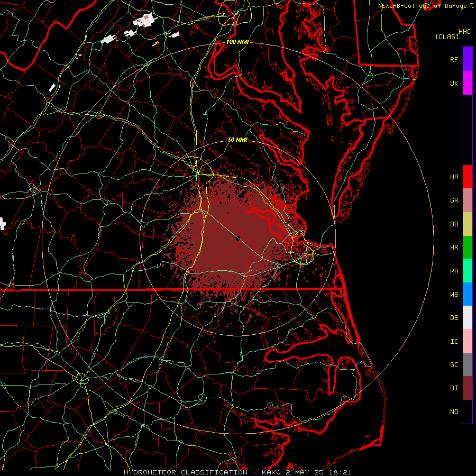This screenshot has width=476, height=476.
Task: Click the ND black legend swatch
Action: point(467,411)
